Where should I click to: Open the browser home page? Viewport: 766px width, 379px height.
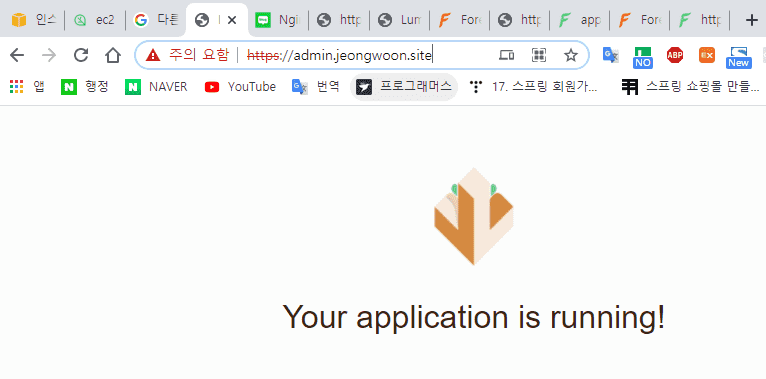pyautogui.click(x=113, y=55)
